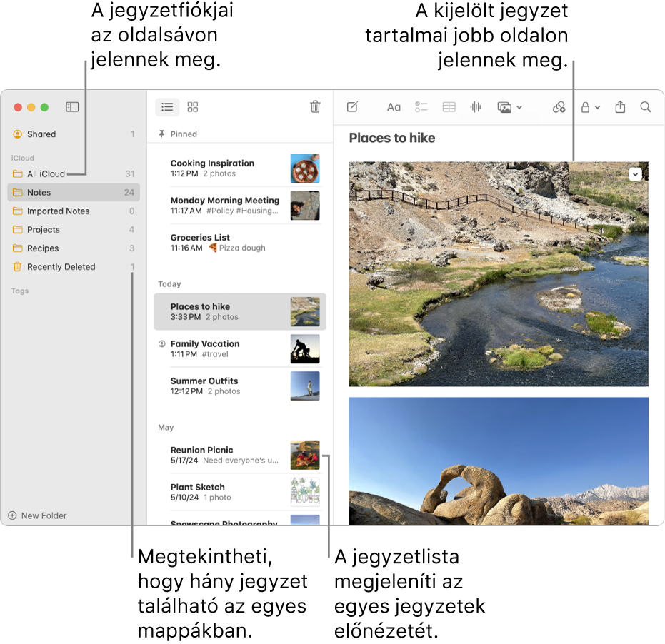
Task: Click the Plant Sketch thumbnail
Action: click(305, 492)
